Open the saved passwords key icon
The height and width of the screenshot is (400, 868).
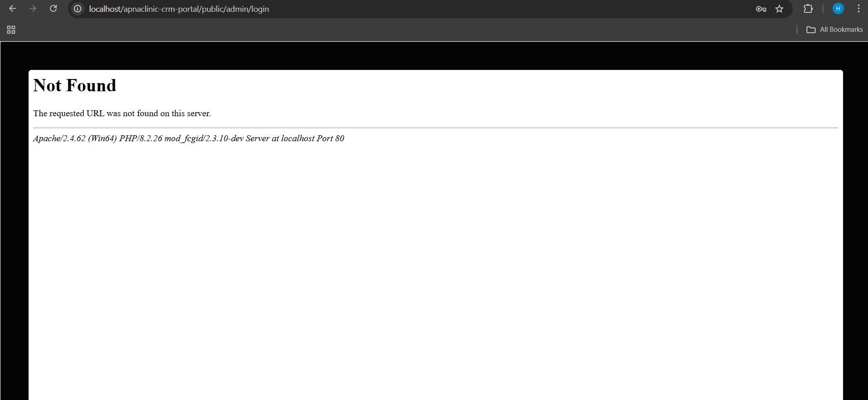click(761, 9)
